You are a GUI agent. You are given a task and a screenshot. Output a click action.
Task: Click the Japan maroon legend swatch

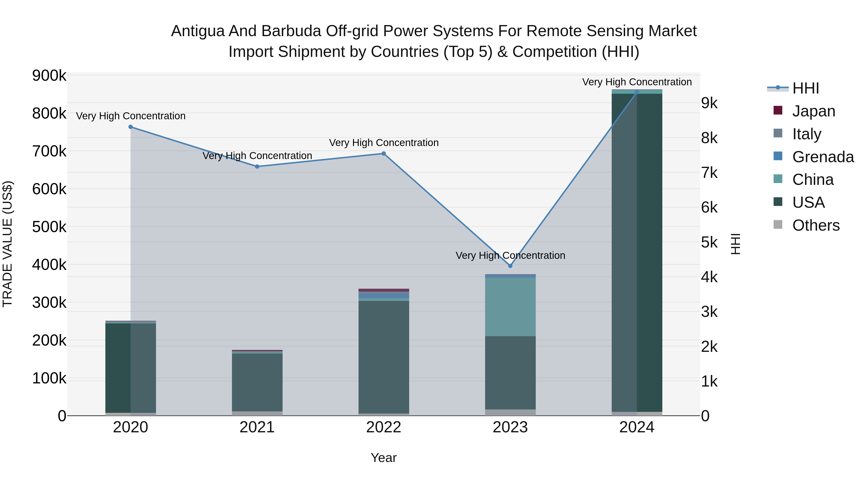point(778,110)
